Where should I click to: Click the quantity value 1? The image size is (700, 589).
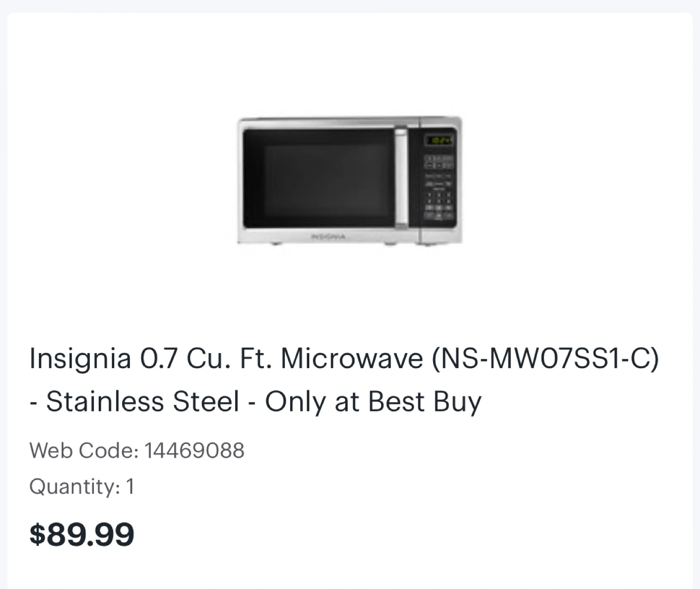pyautogui.click(x=130, y=486)
